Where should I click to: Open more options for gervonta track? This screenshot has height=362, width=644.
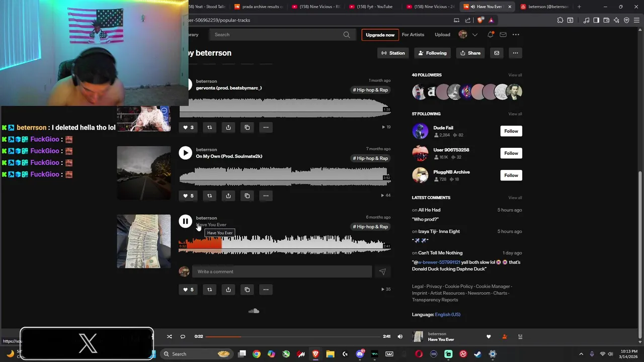point(266,127)
